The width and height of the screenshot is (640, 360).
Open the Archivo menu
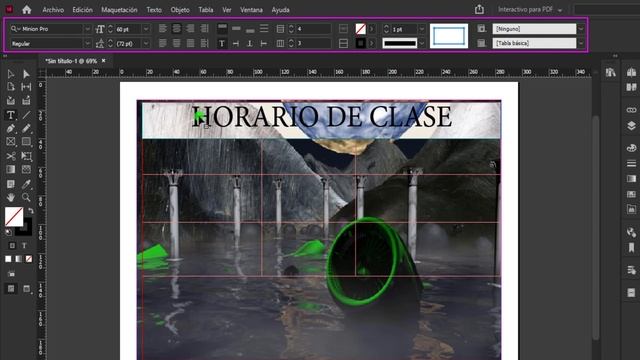pyautogui.click(x=53, y=10)
